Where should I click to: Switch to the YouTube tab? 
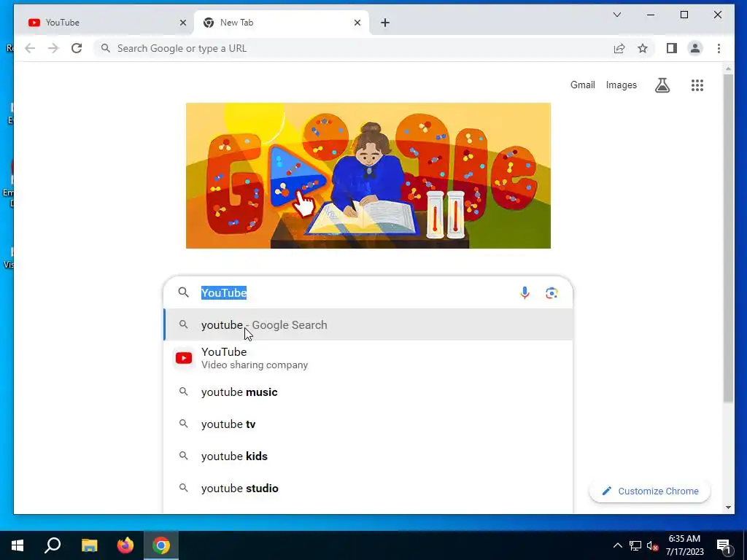click(107, 23)
